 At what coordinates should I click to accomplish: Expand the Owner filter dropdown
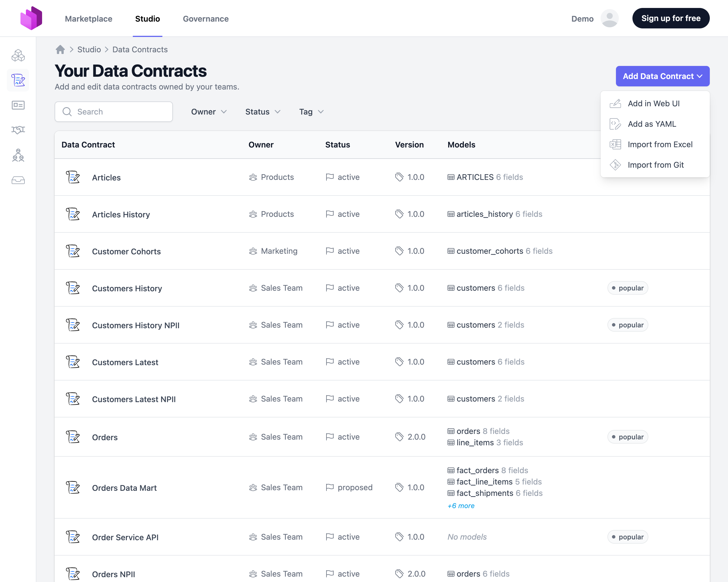point(209,112)
